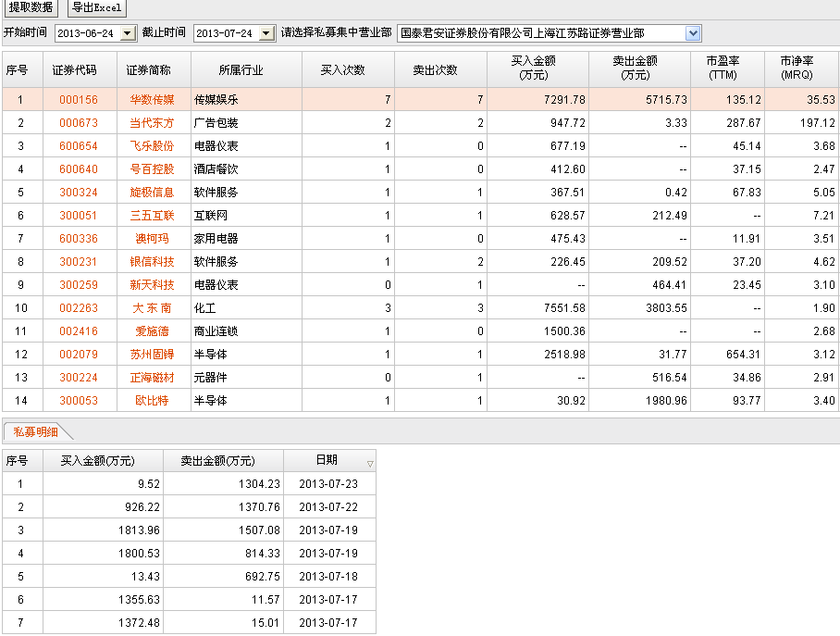Screen dimensions: 840x636
Task: Toggle sort arrow in 日期 column header
Action: point(370,464)
